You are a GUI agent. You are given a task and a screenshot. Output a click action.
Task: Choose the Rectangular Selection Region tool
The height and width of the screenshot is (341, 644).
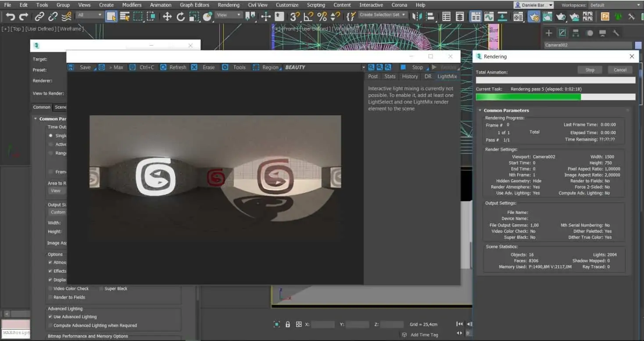click(138, 17)
